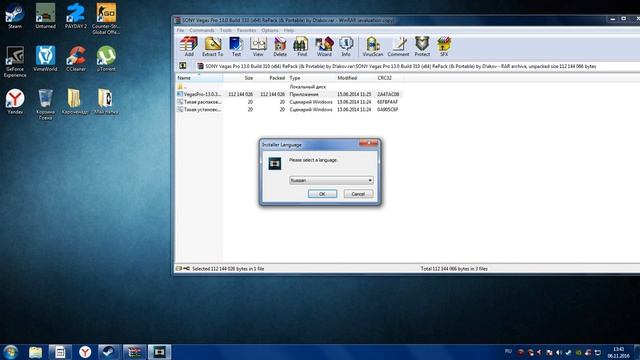Click the RU language indicator in tray
Image resolution: width=640 pixels, height=360 pixels.
tap(508, 351)
